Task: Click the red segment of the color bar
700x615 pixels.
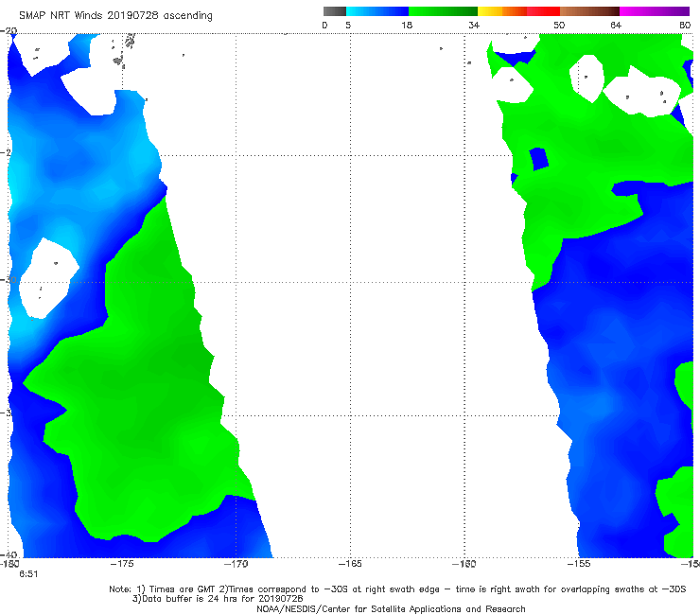Action: click(x=543, y=11)
